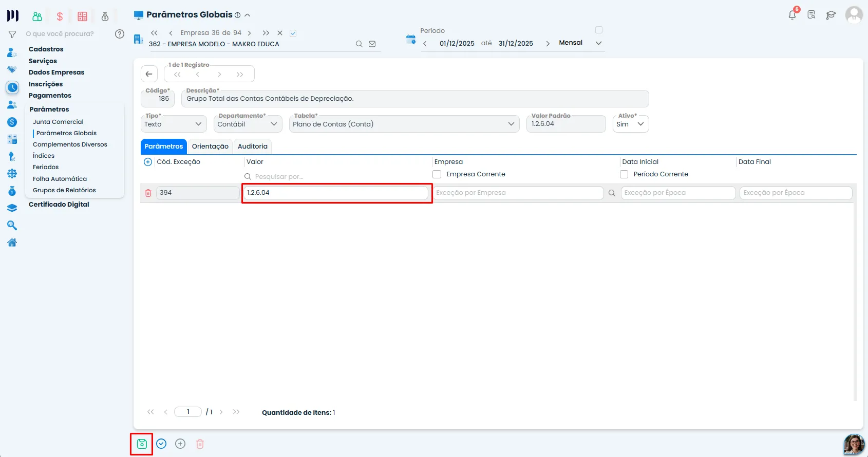Open Folha Automática menu item
This screenshot has width=868, height=457.
[60, 179]
